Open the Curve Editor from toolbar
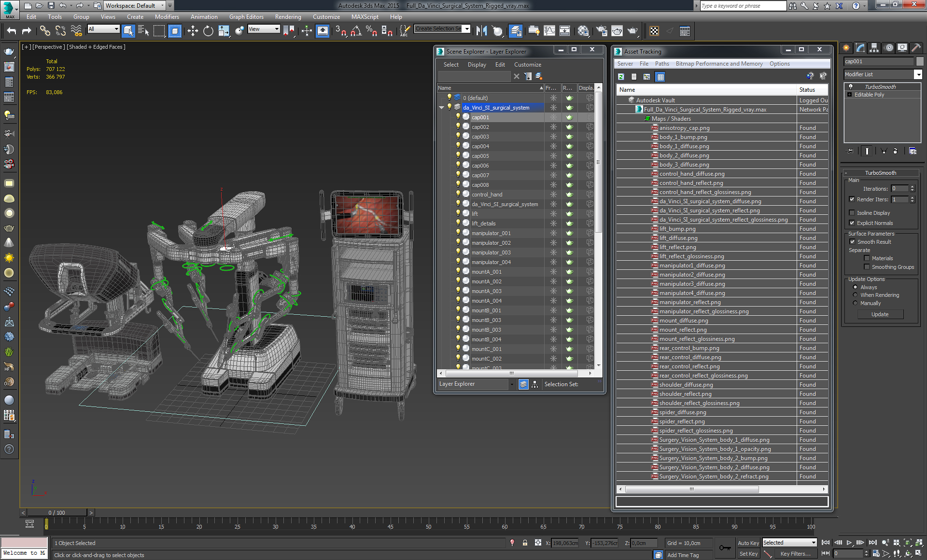Screen dimensions: 927x560 pos(549,31)
